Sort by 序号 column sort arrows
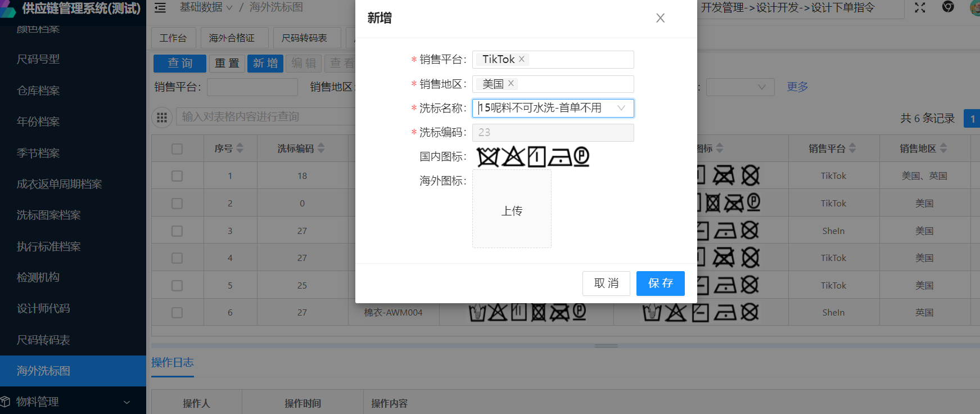 (x=240, y=148)
